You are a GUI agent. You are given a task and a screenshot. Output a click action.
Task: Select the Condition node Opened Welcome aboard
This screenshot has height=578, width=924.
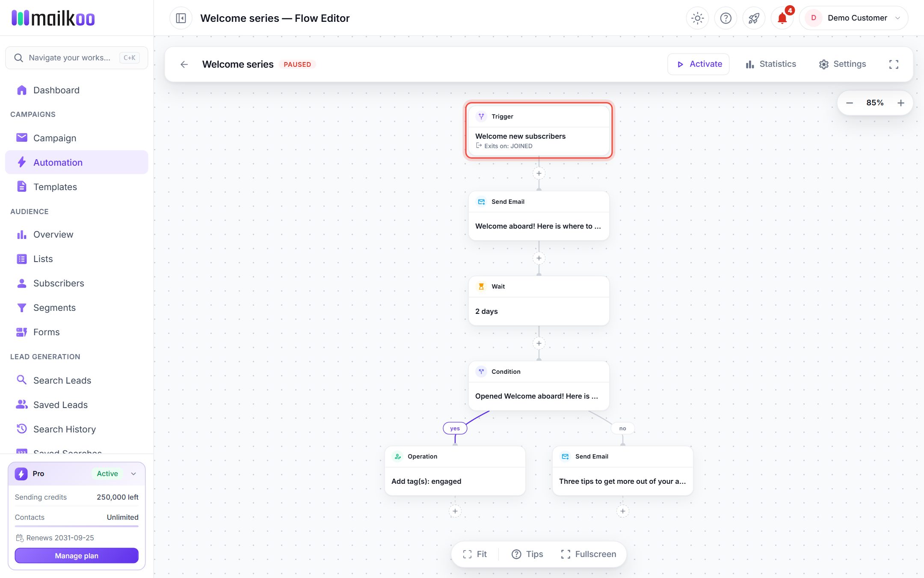(539, 386)
